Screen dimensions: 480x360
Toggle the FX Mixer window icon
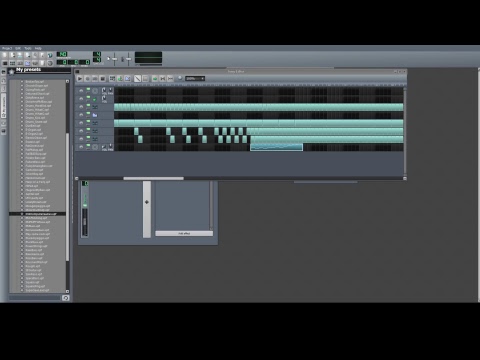(35, 63)
